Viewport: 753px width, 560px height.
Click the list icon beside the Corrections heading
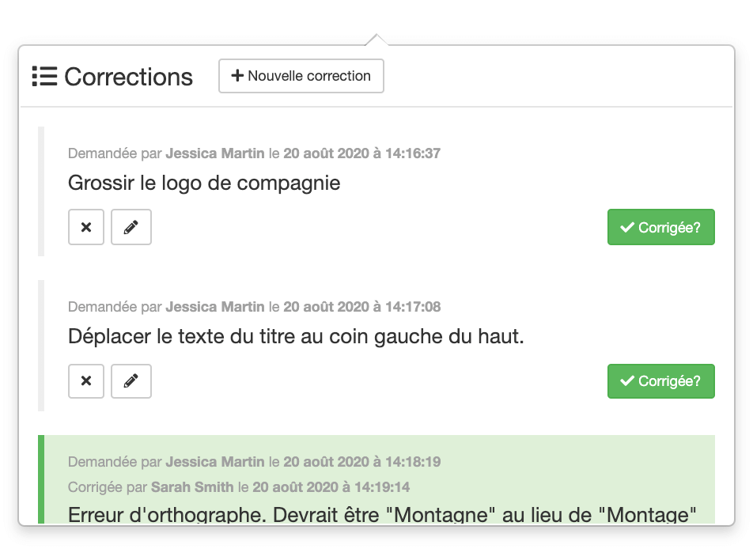click(45, 76)
